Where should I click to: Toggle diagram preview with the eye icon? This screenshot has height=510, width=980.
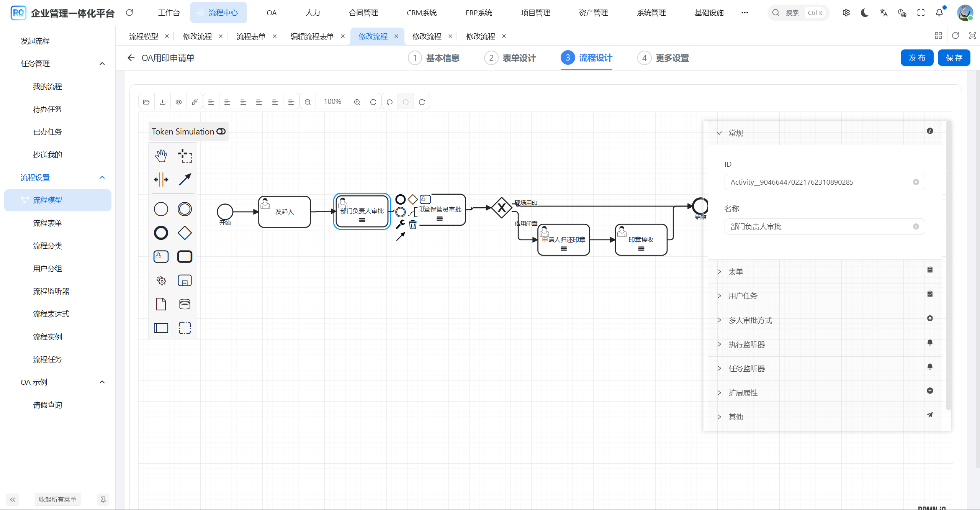click(178, 102)
